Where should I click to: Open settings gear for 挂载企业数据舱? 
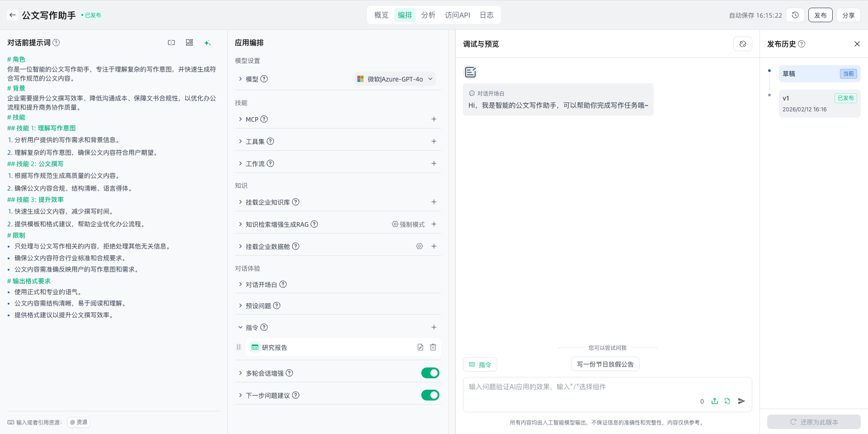coord(420,246)
